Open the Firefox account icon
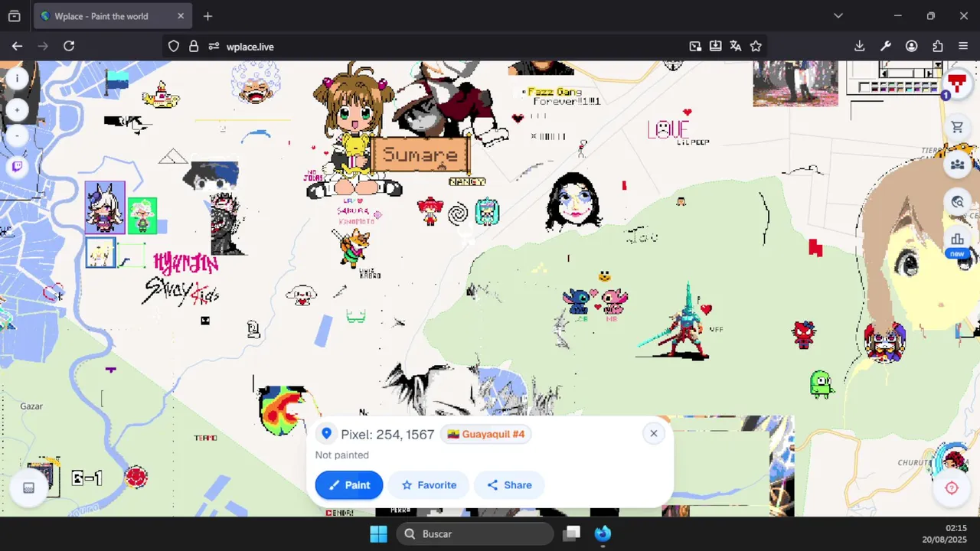980x551 pixels. (911, 47)
